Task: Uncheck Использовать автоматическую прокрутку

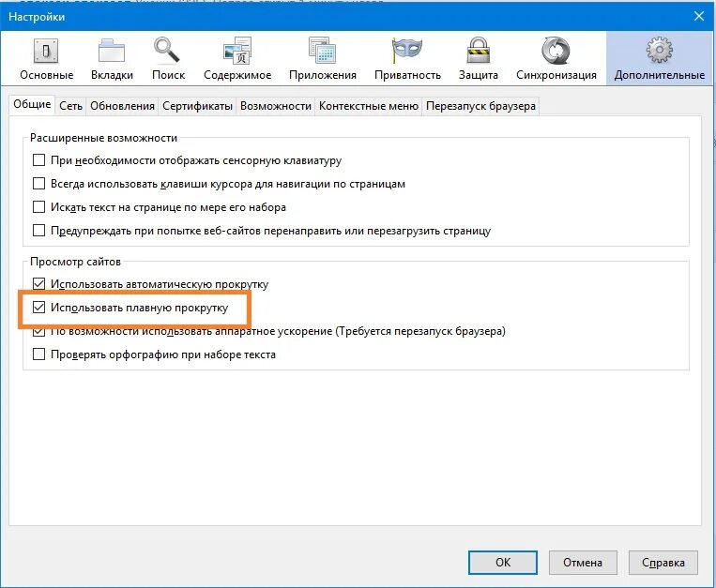Action: coord(38,284)
